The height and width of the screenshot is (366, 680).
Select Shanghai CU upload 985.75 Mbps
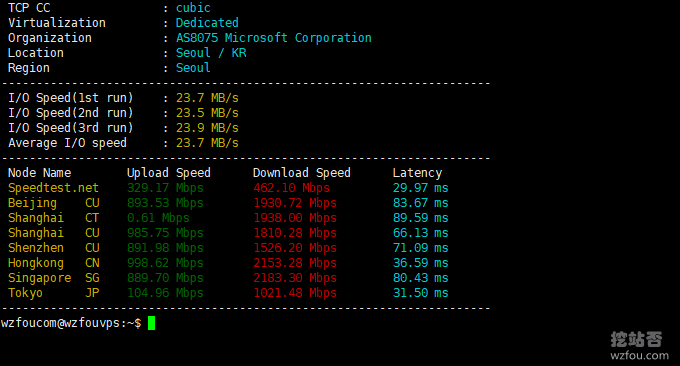click(165, 233)
